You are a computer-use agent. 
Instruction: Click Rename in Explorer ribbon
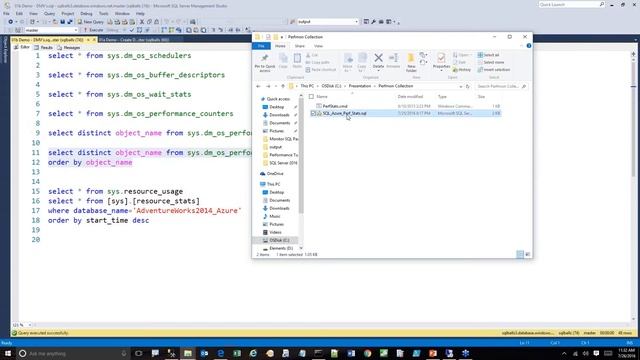[x=393, y=61]
